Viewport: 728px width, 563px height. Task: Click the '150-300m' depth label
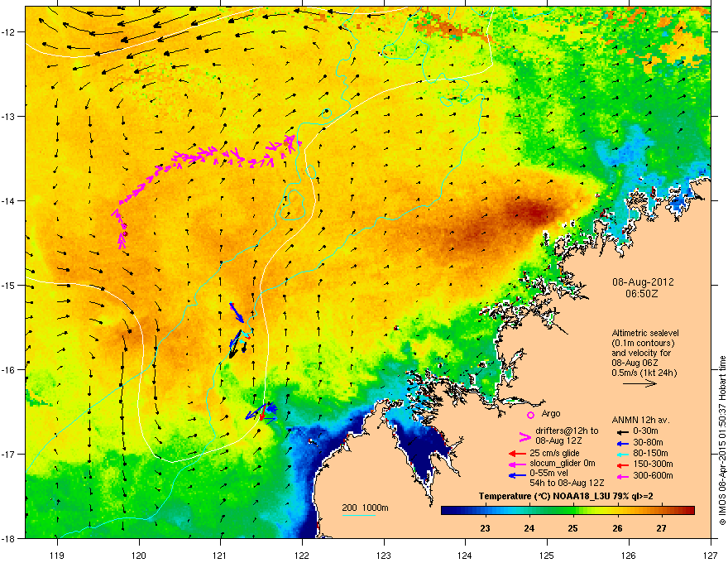653,464
